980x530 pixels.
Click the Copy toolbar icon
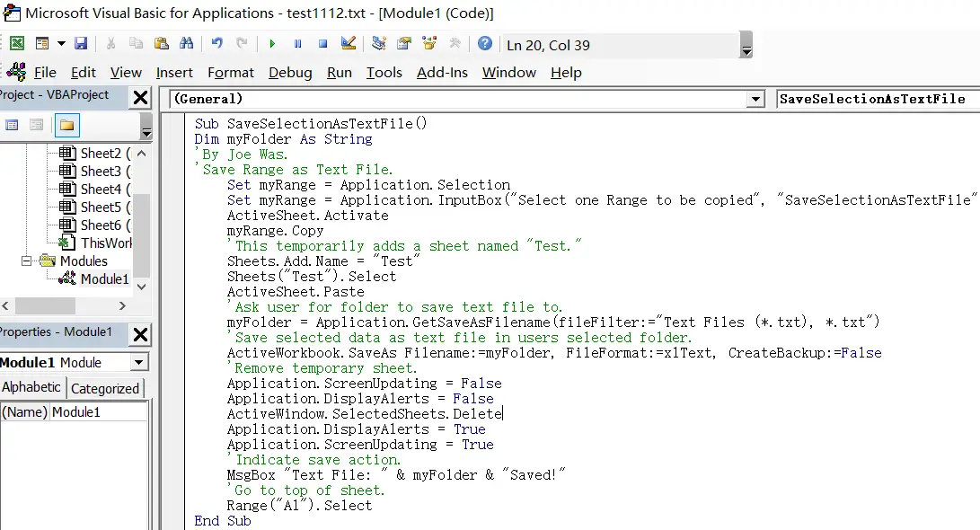136,43
